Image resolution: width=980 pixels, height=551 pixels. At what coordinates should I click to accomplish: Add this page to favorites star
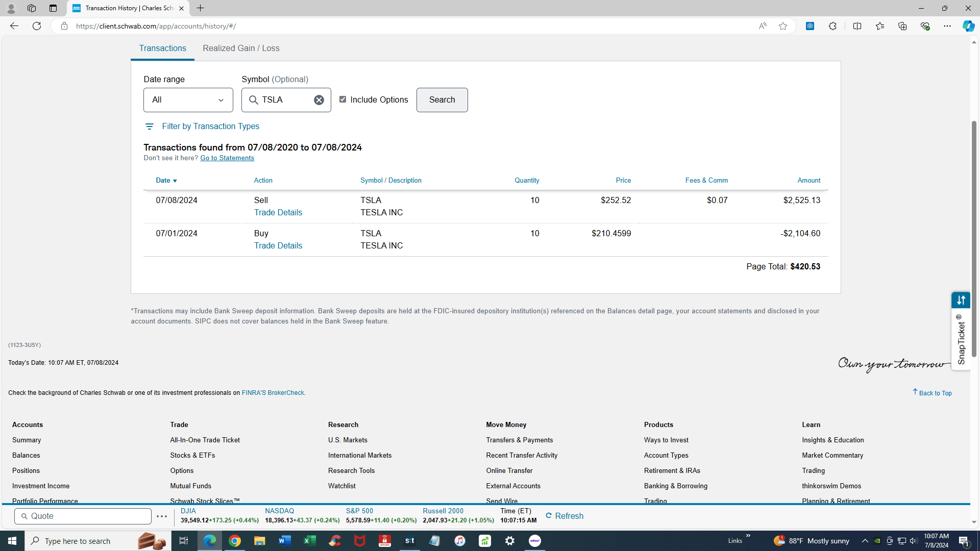tap(782, 26)
